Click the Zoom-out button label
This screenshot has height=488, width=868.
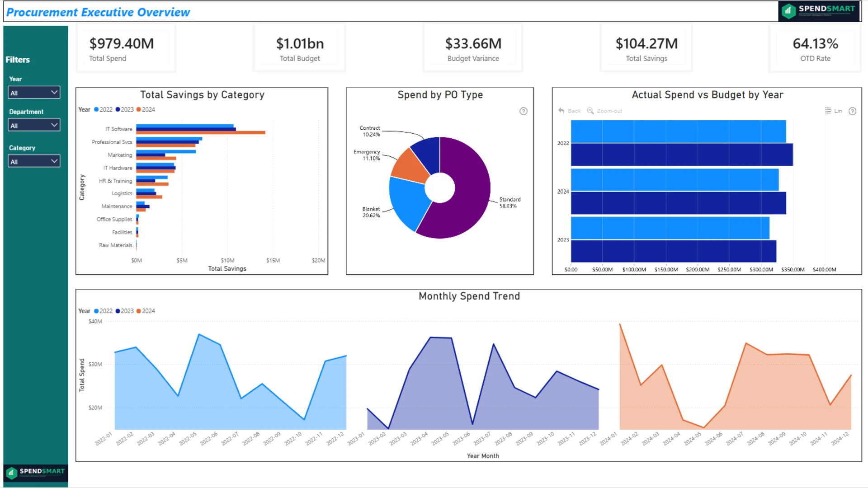609,111
